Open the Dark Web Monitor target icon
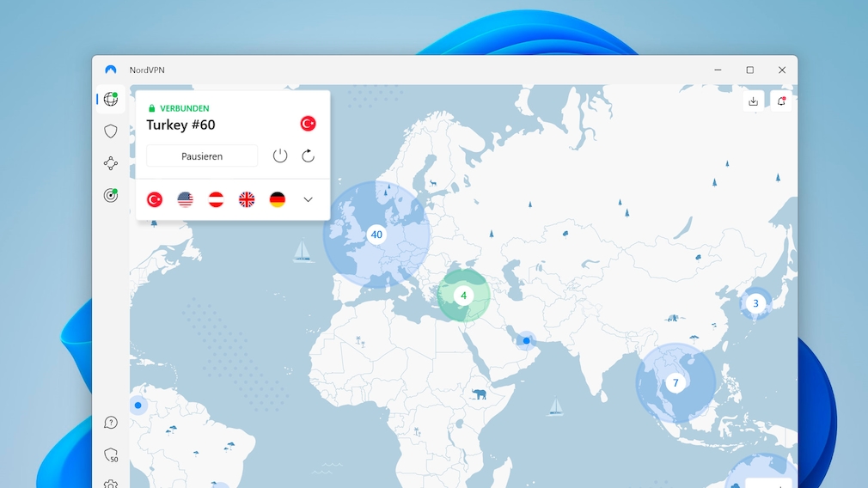 pos(110,196)
